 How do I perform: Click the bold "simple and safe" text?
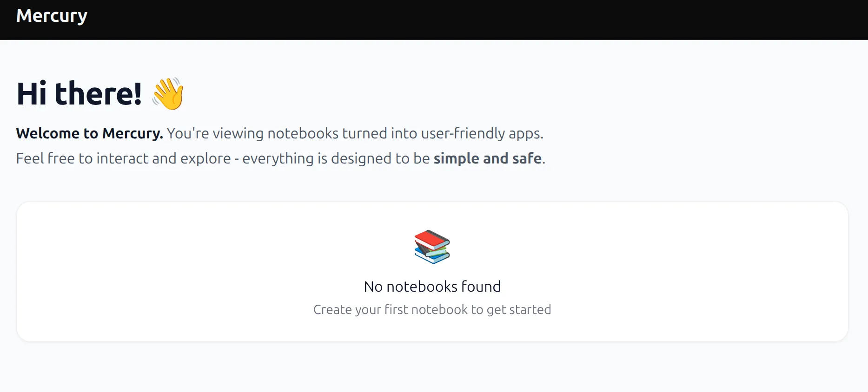click(487, 158)
